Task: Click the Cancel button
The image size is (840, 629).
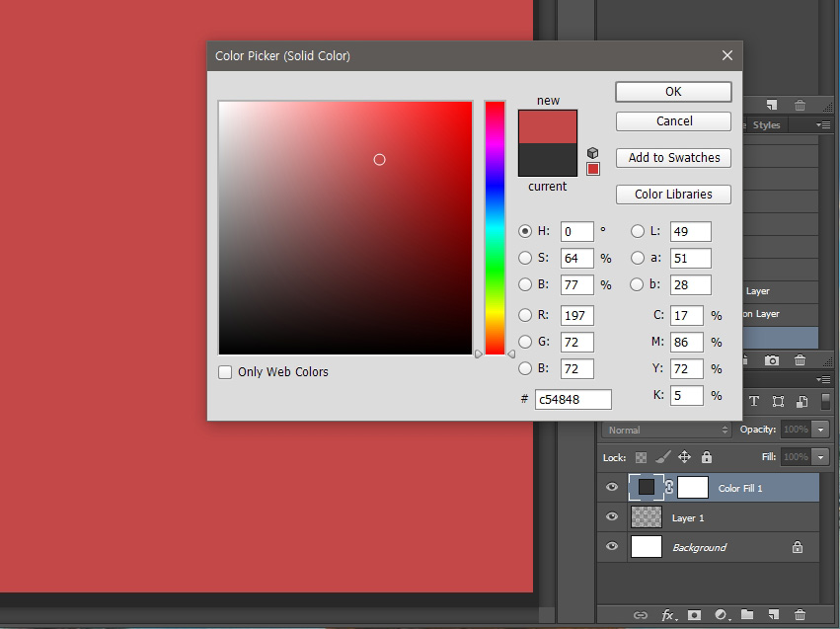Action: point(673,121)
